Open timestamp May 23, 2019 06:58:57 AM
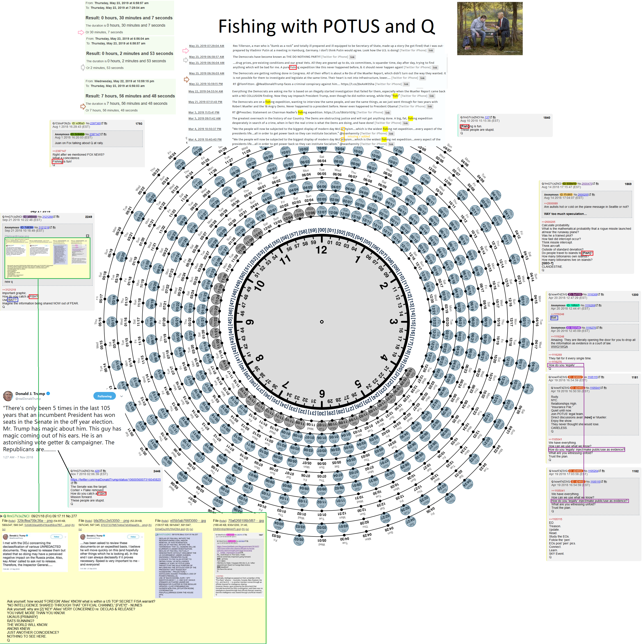Image resolution: width=644 pixels, height=644 pixels. (206, 57)
